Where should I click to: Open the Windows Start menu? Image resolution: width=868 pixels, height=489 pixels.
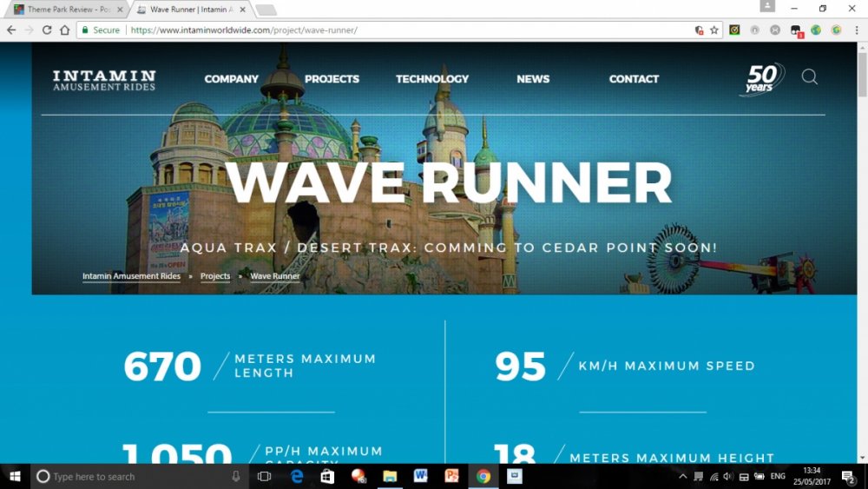pyautogui.click(x=15, y=476)
